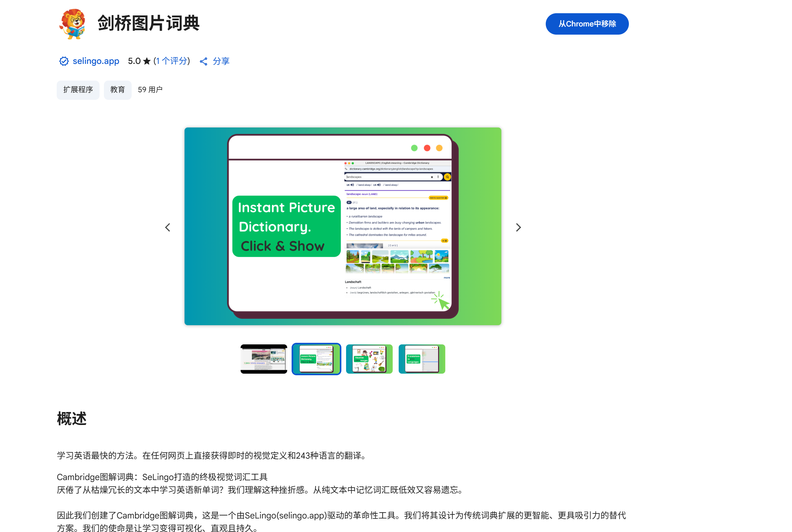The height and width of the screenshot is (532, 792).
Task: Click the verified publisher badge icon
Action: (64, 61)
